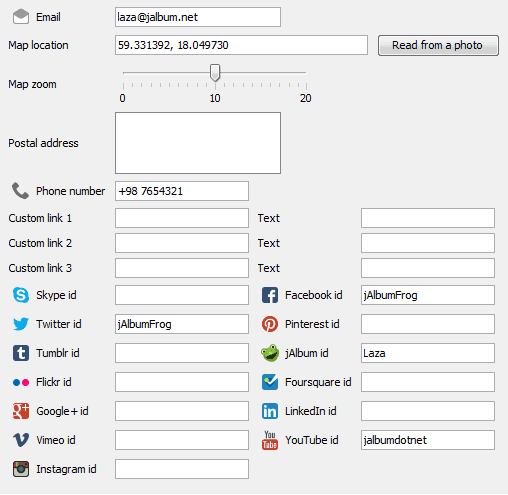Click the LinkedIn logo icon

coord(270,411)
